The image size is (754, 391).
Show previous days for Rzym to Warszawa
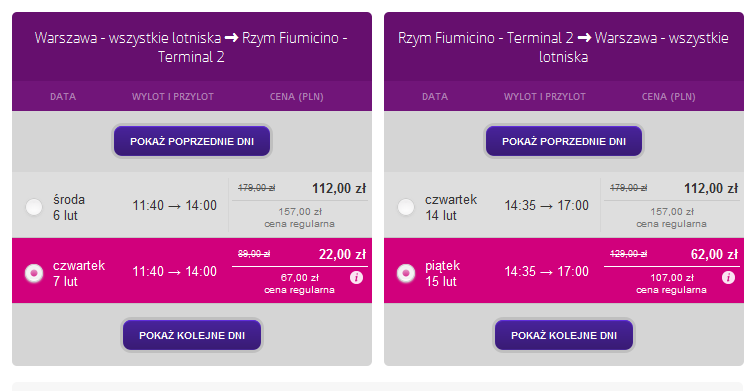(564, 141)
